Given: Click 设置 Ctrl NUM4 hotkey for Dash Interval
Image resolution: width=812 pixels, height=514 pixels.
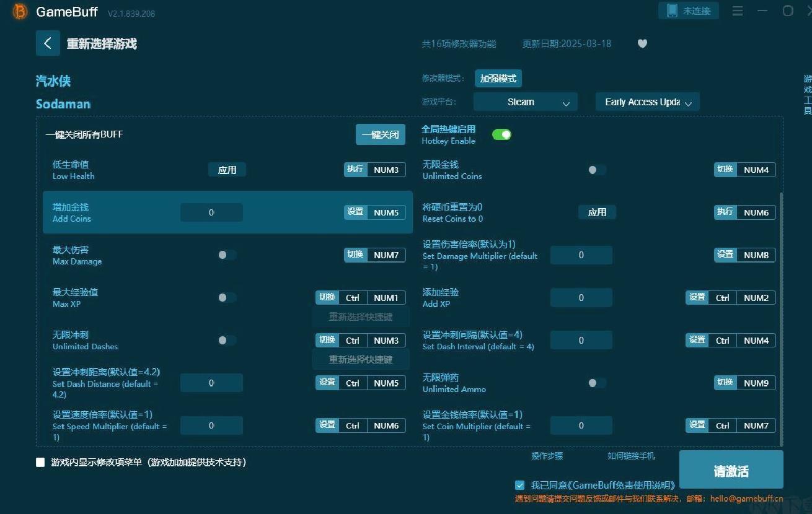Looking at the screenshot, I should pos(730,340).
